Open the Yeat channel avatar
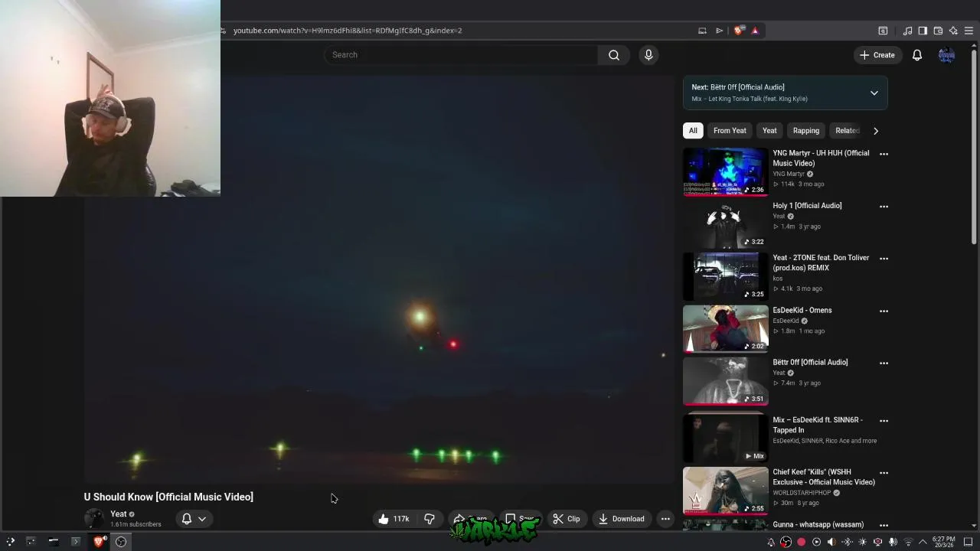The height and width of the screenshot is (551, 980). pos(94,518)
